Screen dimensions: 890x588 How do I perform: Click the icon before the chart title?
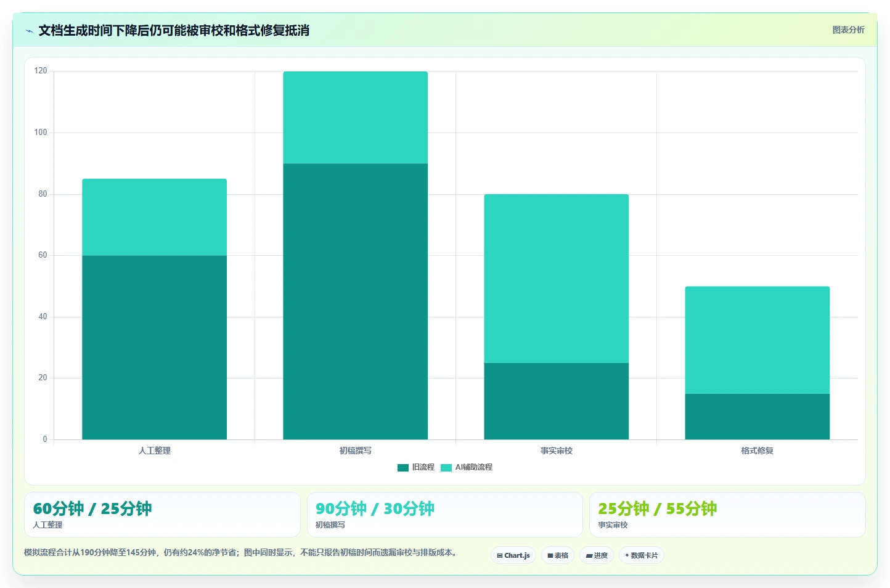coord(29,30)
